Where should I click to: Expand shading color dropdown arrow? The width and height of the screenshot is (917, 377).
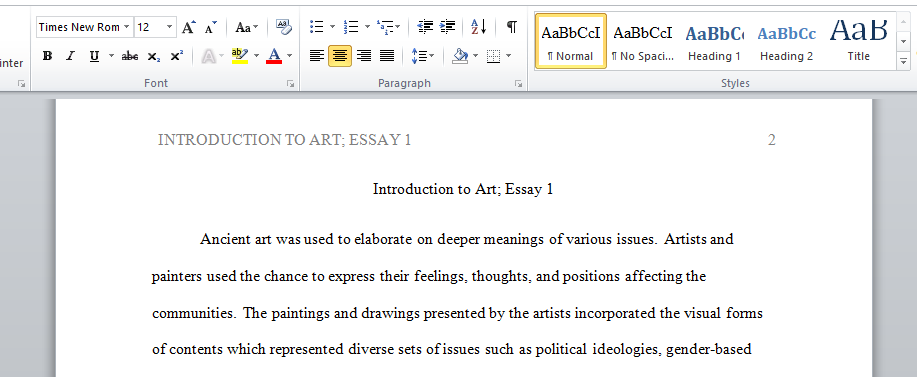(x=475, y=56)
